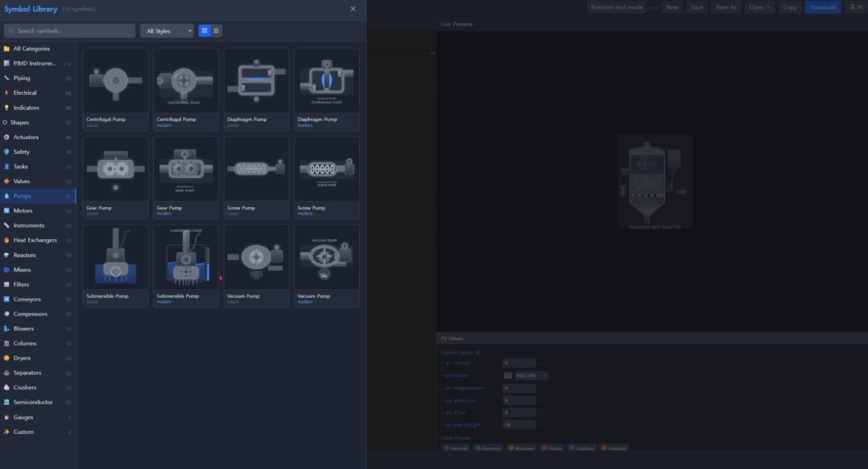Open the Electrical category

pyautogui.click(x=38, y=93)
